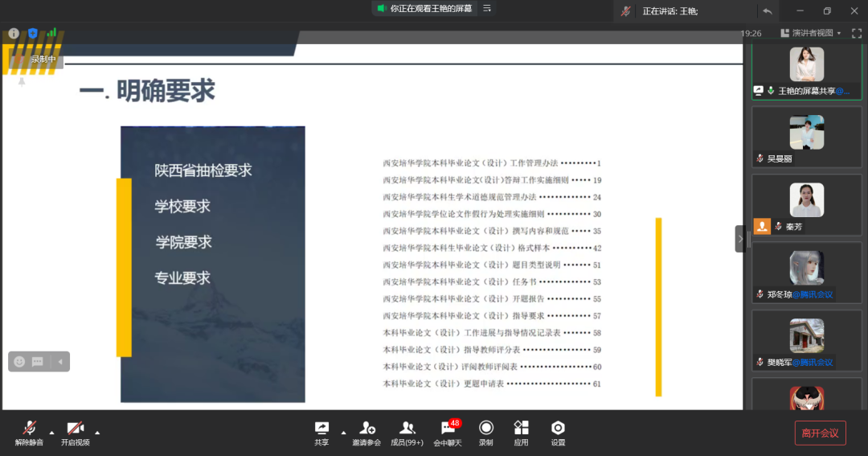Viewport: 868px width, 456px height.
Task: Expand video options arrow beside 开启视频
Action: click(x=97, y=431)
